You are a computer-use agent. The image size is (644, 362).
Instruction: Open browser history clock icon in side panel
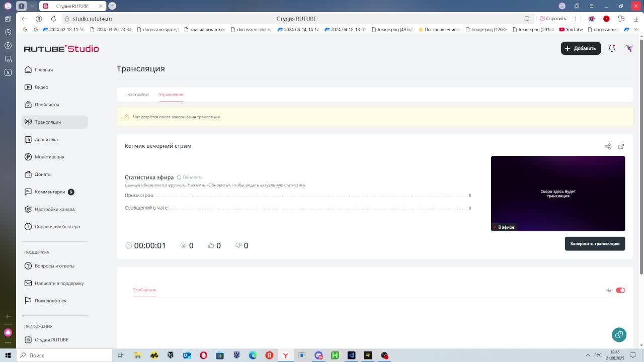8,32
